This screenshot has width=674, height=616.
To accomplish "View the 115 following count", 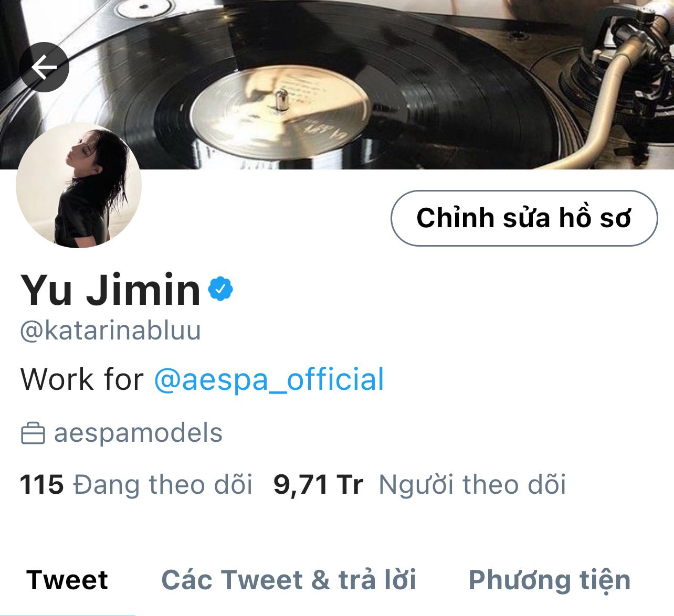I will [x=41, y=484].
